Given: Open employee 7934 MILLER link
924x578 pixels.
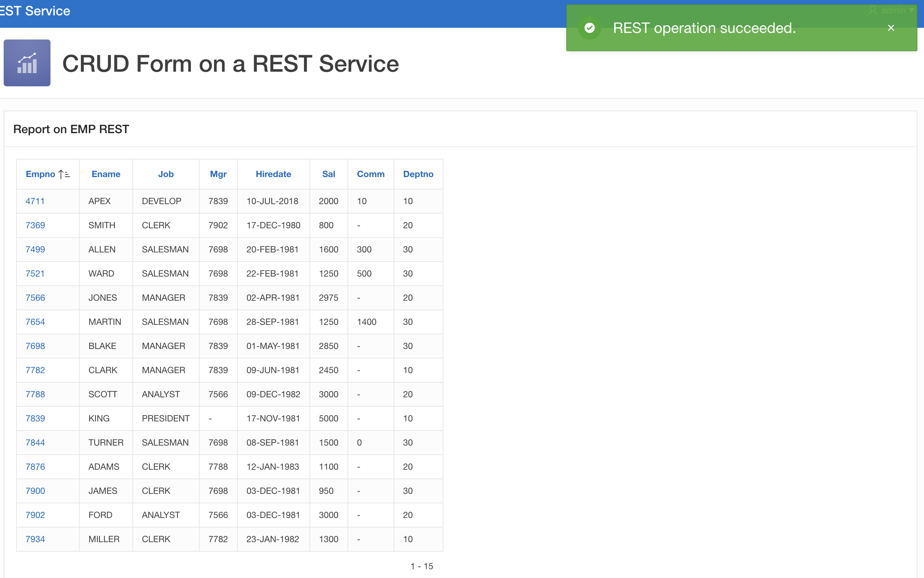Looking at the screenshot, I should pos(35,539).
